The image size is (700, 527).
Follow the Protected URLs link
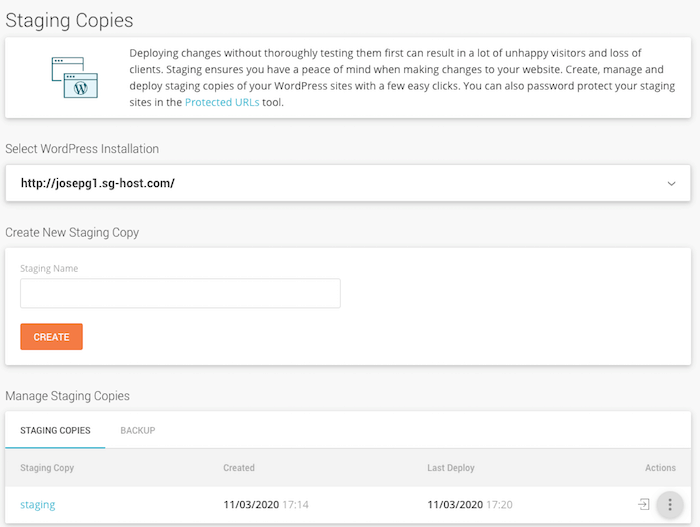click(221, 102)
